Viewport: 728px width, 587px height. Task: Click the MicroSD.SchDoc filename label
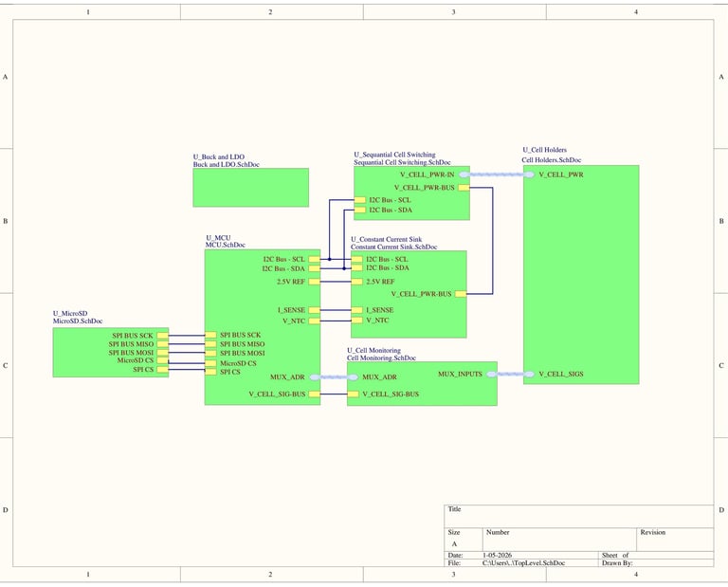click(78, 321)
